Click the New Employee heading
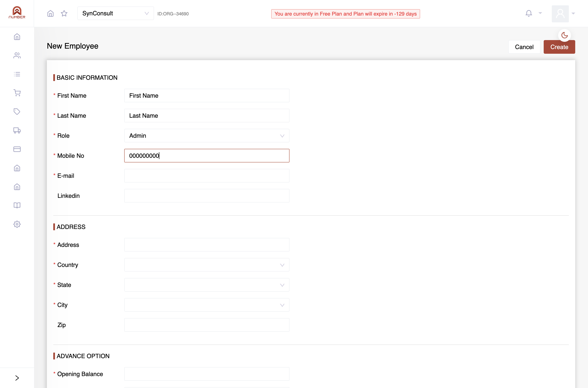This screenshot has height=388, width=588. 72,46
